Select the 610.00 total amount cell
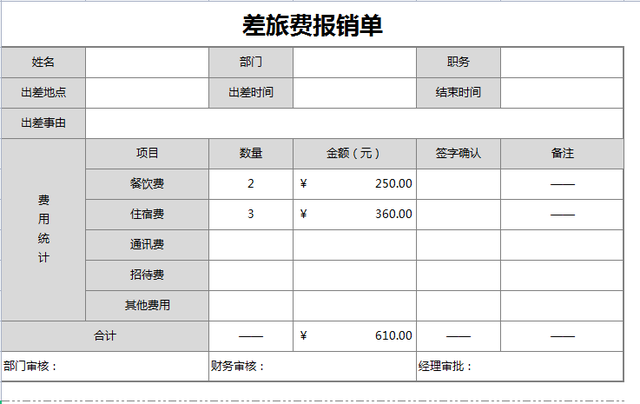This screenshot has width=640, height=404. (x=355, y=336)
